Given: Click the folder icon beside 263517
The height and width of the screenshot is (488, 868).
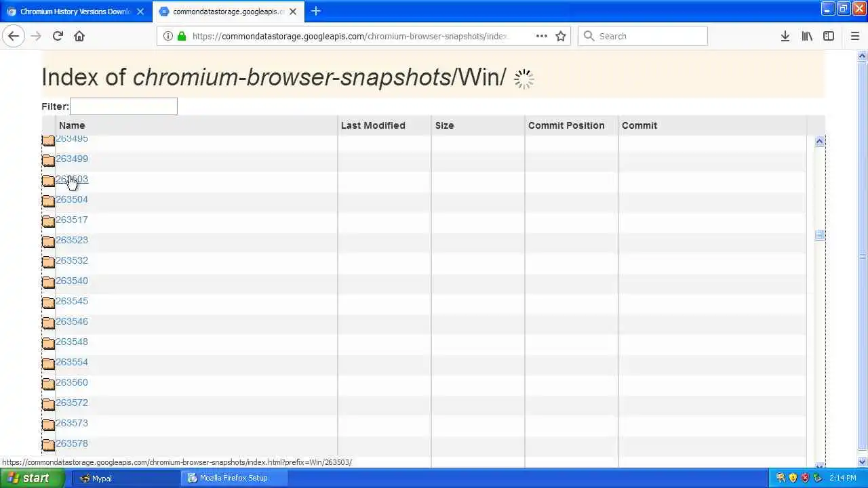Looking at the screenshot, I should point(48,222).
